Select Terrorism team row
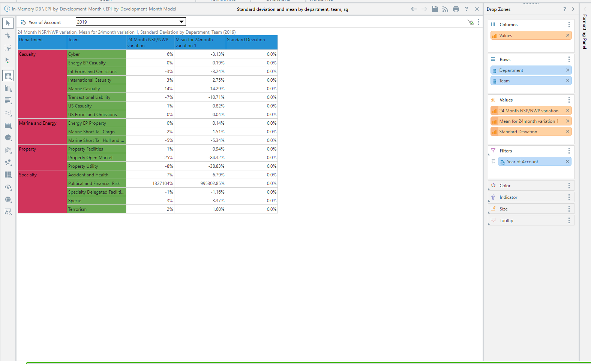 click(96, 209)
